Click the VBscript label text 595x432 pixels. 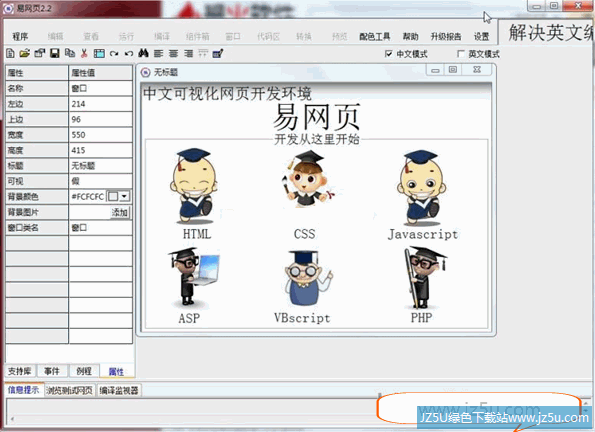302,318
